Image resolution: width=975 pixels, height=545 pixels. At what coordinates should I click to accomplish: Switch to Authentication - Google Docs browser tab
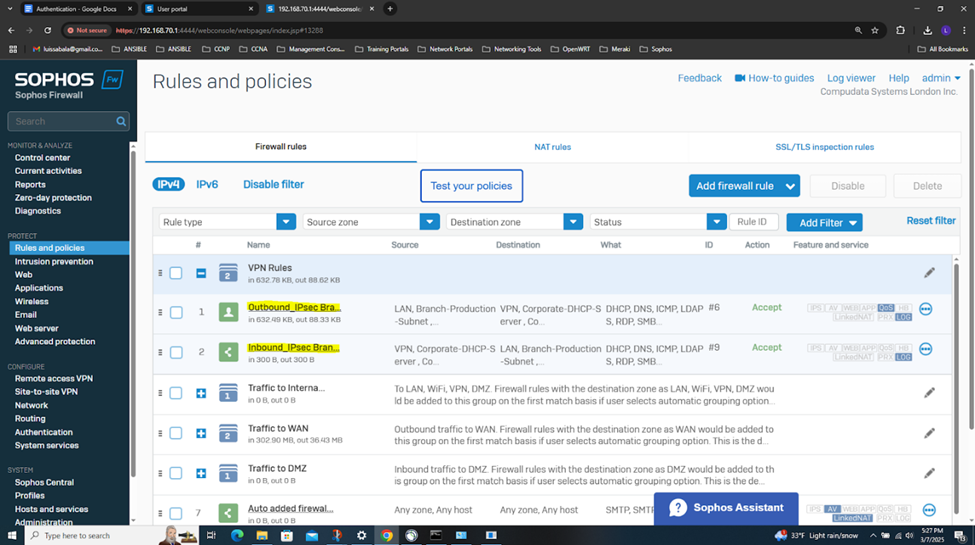click(x=78, y=9)
